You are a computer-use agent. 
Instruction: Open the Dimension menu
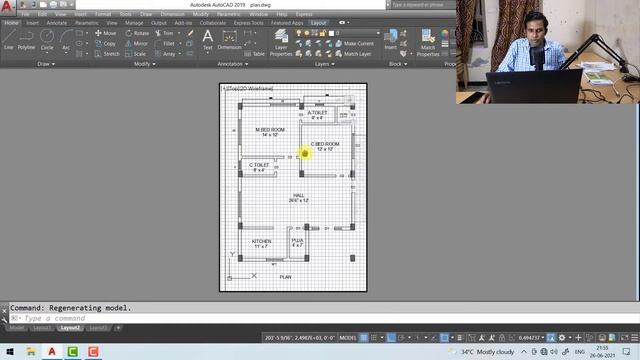(x=172, y=14)
